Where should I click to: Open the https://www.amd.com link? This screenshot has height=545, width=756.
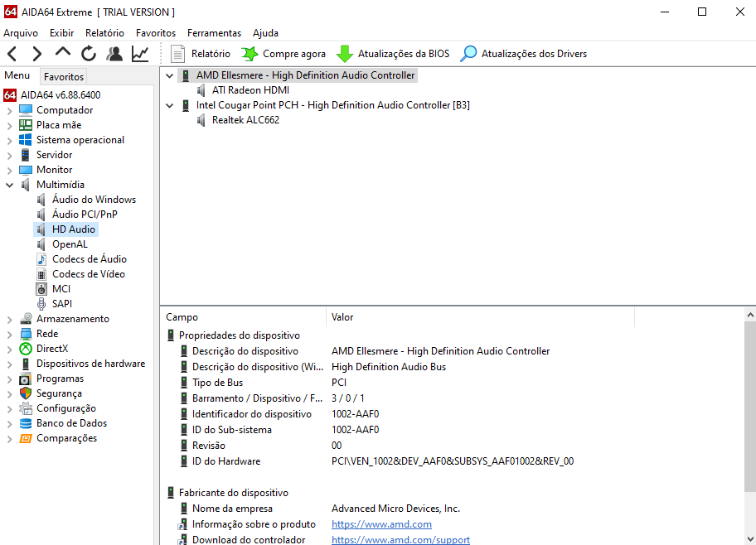(381, 524)
